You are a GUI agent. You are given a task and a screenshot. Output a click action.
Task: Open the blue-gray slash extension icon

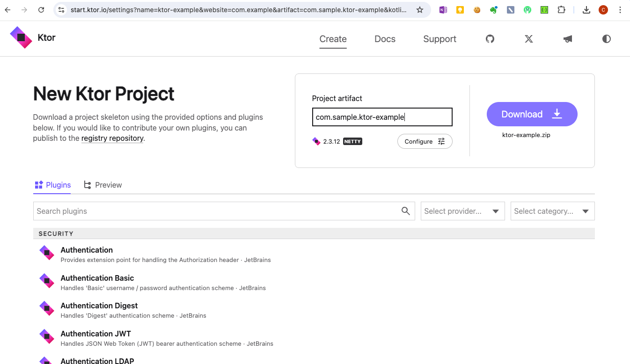[x=511, y=10]
